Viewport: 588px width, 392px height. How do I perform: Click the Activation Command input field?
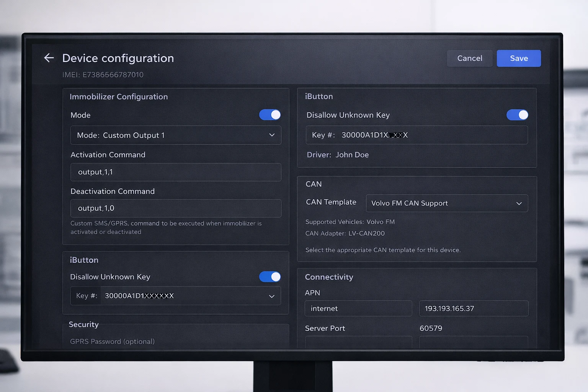tap(175, 172)
